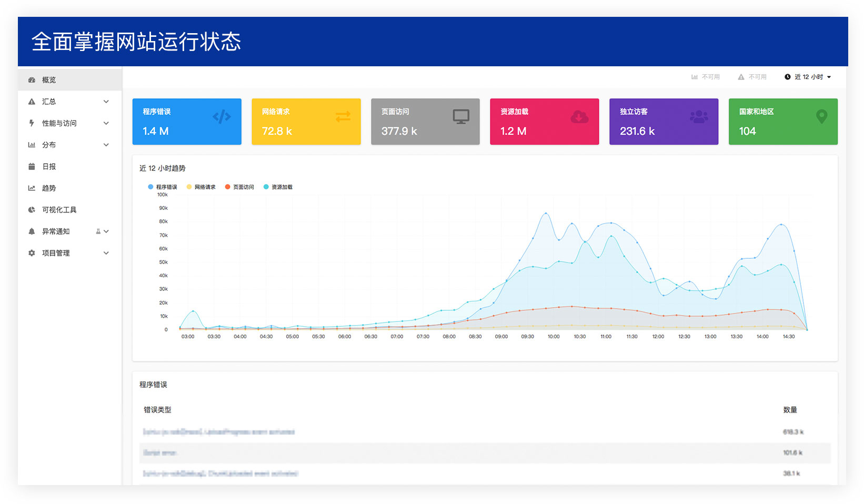Open 趋势 in the sidebar menu
Image resolution: width=864 pixels, height=504 pixels.
coord(69,188)
